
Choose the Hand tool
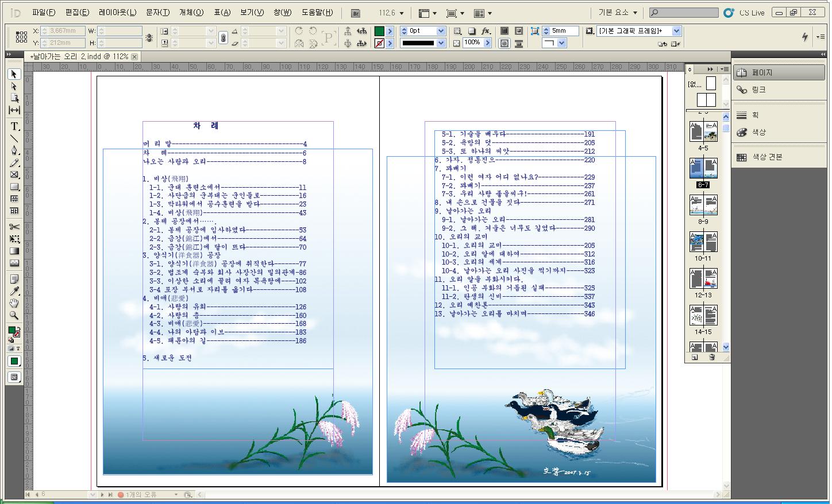[14, 303]
